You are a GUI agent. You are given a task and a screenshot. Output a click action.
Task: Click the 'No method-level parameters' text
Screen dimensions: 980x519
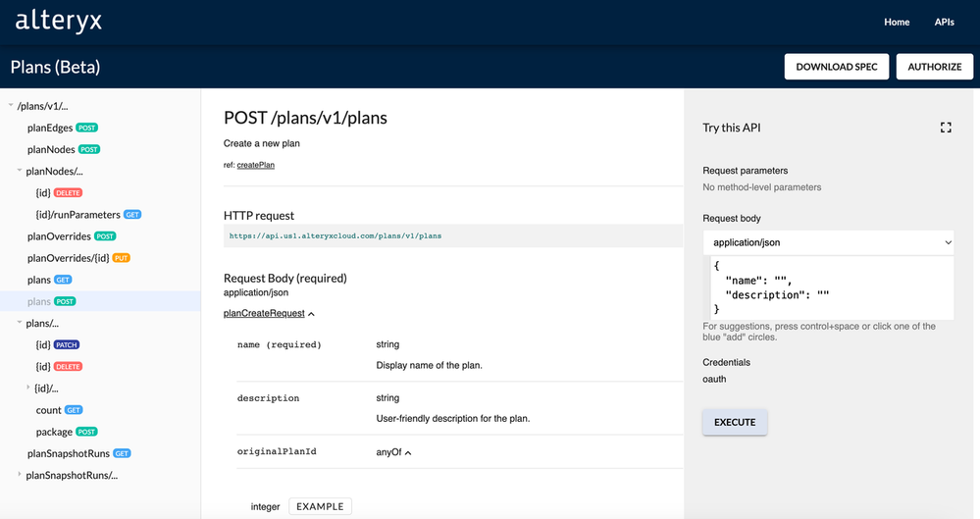(762, 187)
